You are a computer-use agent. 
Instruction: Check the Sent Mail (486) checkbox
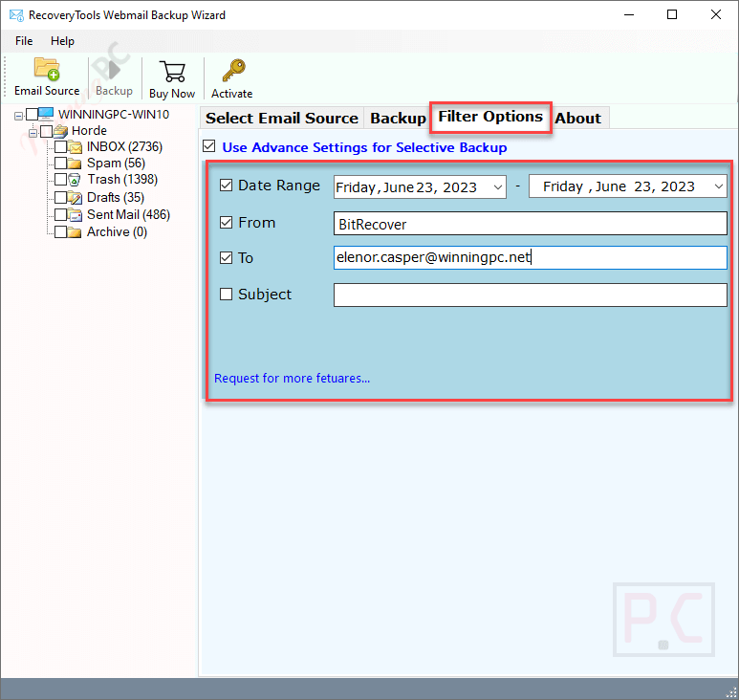click(60, 215)
